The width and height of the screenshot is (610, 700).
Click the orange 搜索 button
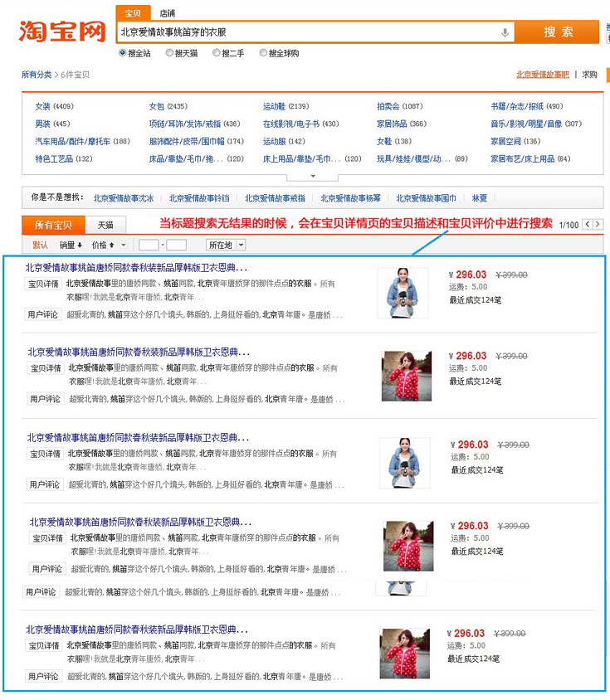(x=557, y=32)
